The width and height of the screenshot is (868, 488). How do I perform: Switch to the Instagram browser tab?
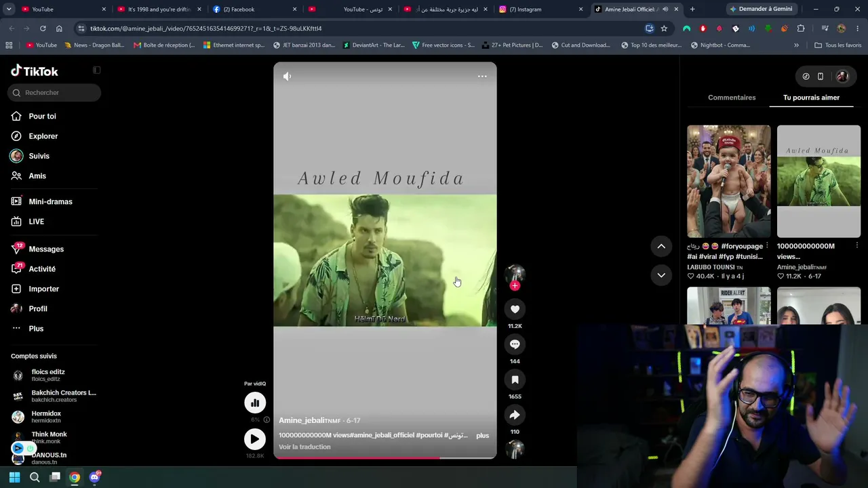(541, 9)
